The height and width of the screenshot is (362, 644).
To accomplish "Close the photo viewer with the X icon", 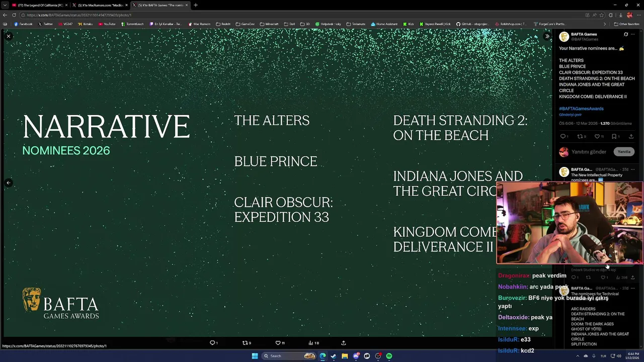I will (x=9, y=36).
